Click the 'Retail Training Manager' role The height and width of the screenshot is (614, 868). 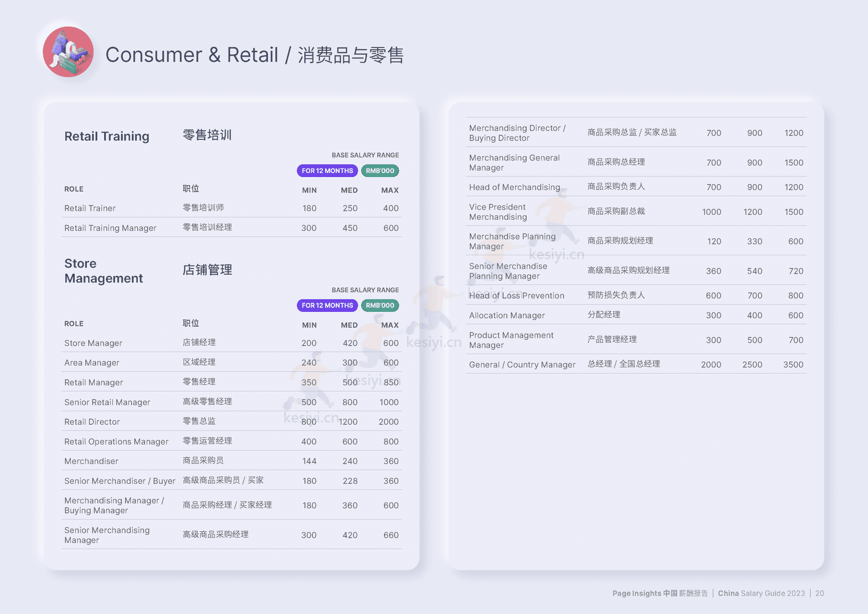tap(111, 228)
